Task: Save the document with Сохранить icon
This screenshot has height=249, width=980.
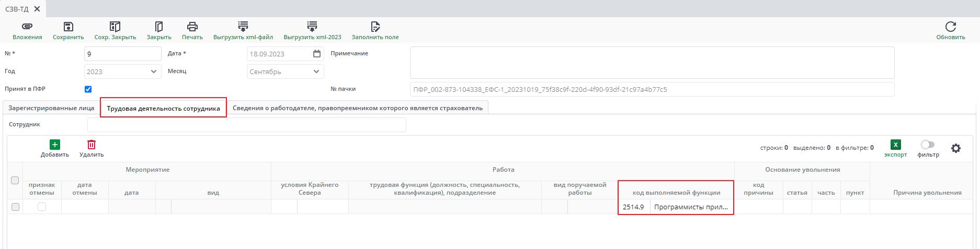Action: point(68,27)
